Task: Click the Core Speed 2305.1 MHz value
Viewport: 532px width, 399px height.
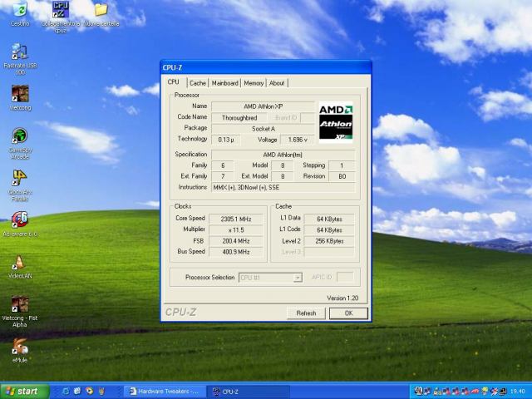Action: [x=236, y=219]
